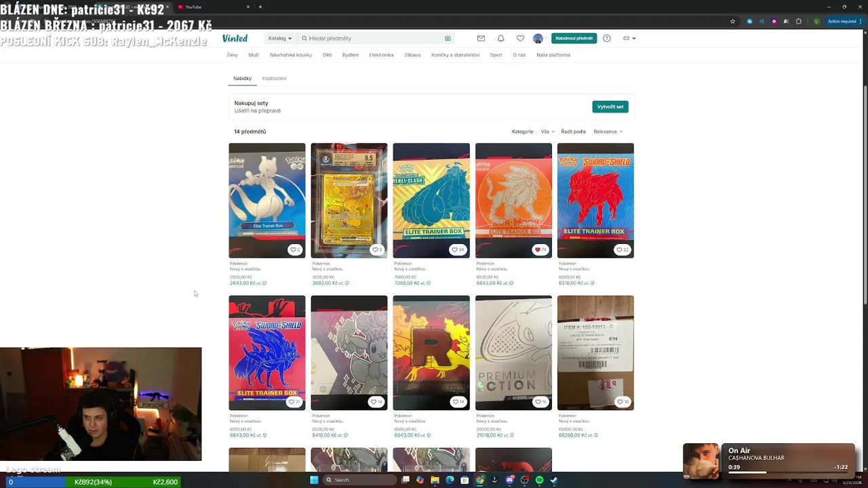The height and width of the screenshot is (488, 868).
Task: Open the Koníčky a sběratelství menu
Action: click(x=455, y=55)
